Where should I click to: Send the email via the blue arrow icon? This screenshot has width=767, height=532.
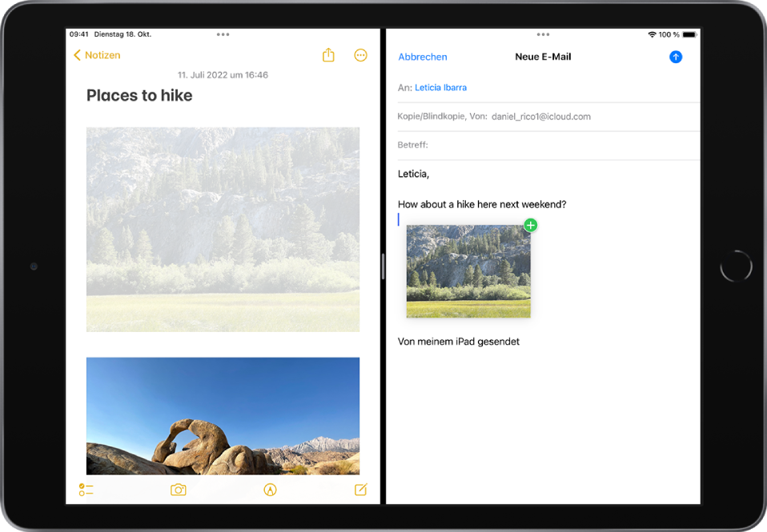[676, 56]
